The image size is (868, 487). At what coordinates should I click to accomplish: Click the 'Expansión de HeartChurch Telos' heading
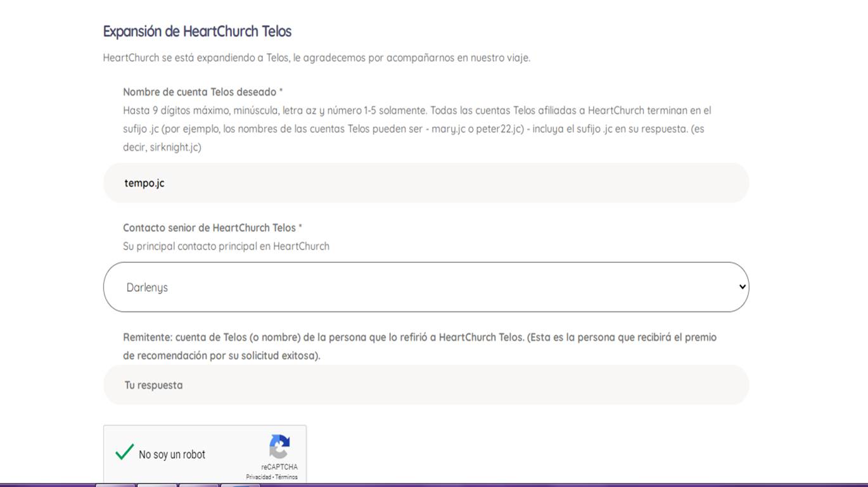(197, 31)
